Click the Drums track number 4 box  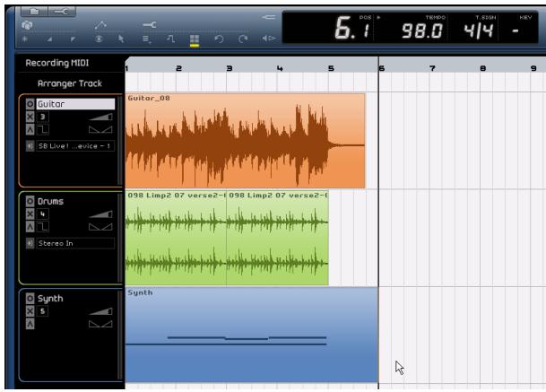tap(43, 214)
